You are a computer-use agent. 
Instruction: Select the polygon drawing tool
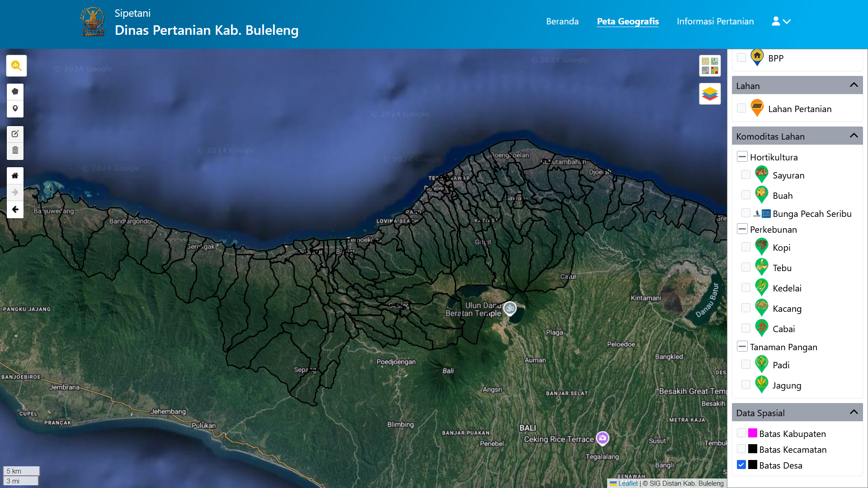point(15,91)
